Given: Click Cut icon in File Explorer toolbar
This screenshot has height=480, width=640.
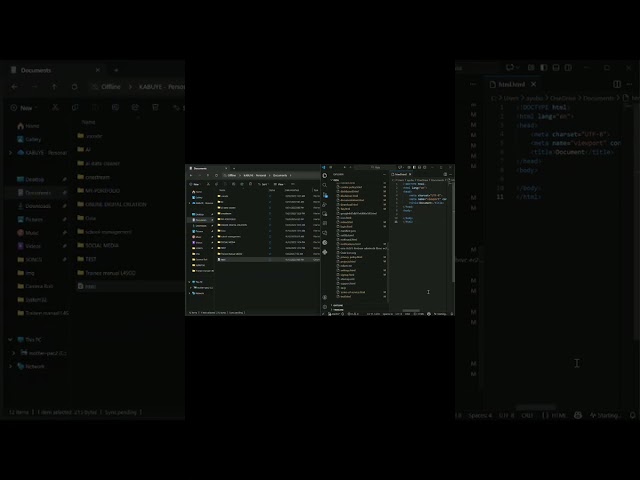Looking at the screenshot, I should tap(208, 184).
